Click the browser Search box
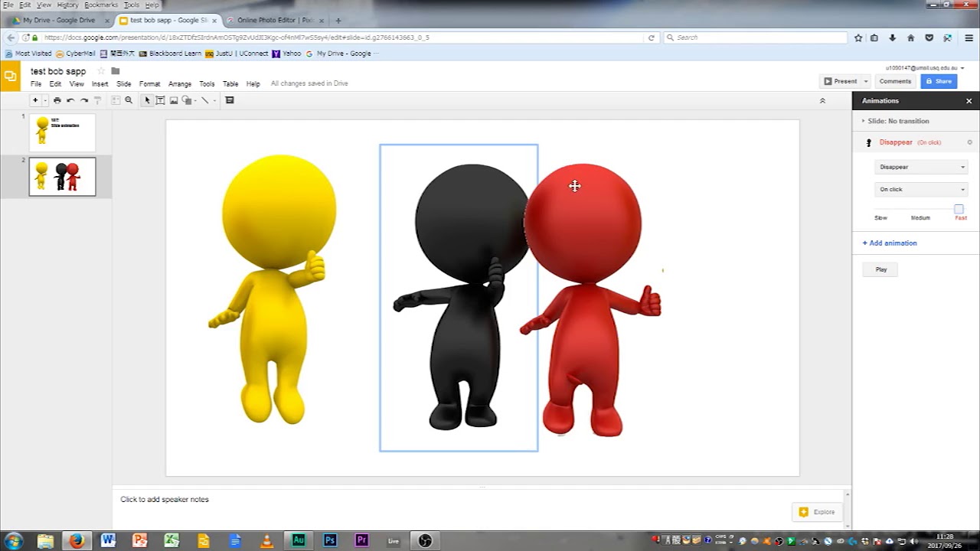 point(755,37)
